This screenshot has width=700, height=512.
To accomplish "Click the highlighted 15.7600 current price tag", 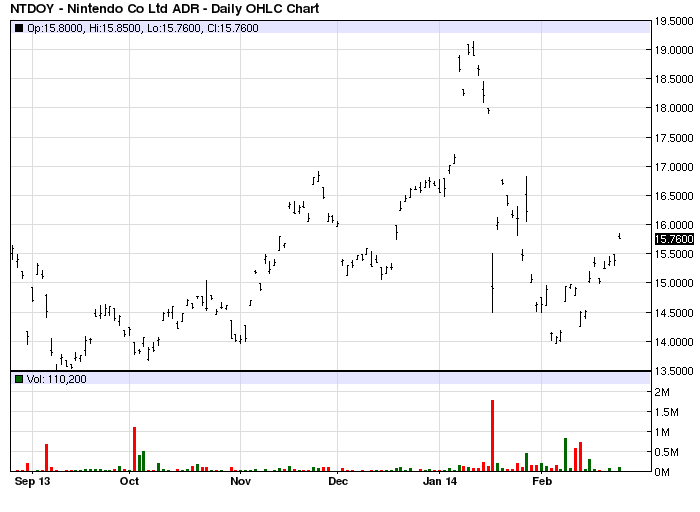I will pos(674,239).
